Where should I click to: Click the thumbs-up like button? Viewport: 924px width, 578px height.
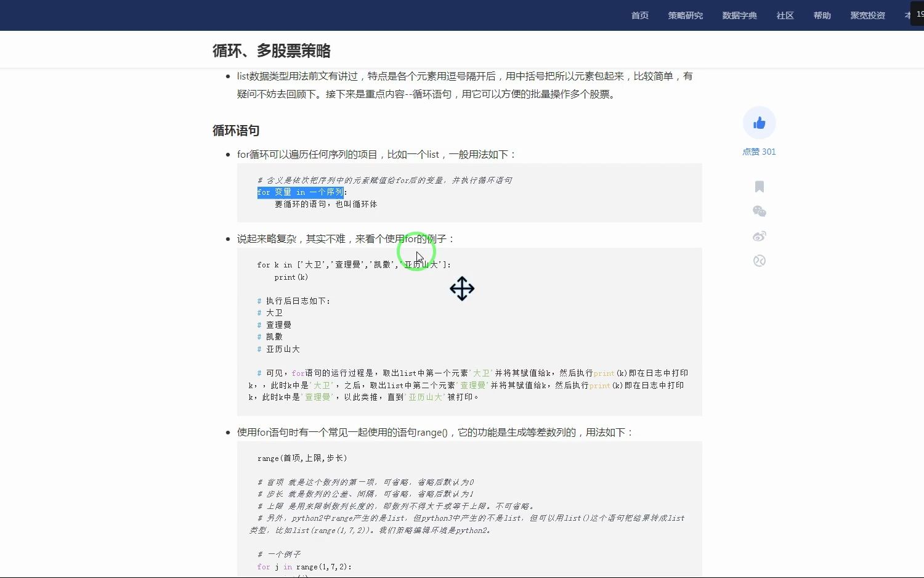[759, 123]
